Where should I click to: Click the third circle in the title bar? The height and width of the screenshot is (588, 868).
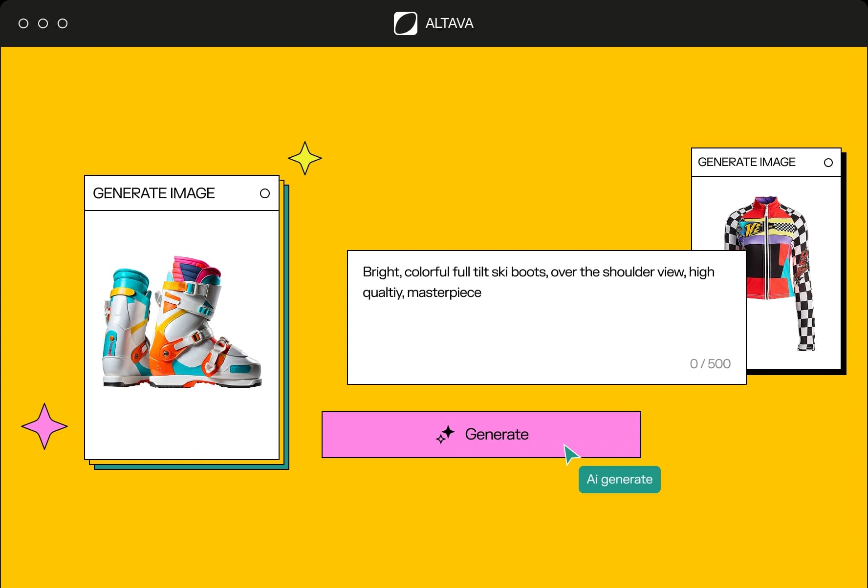click(63, 23)
